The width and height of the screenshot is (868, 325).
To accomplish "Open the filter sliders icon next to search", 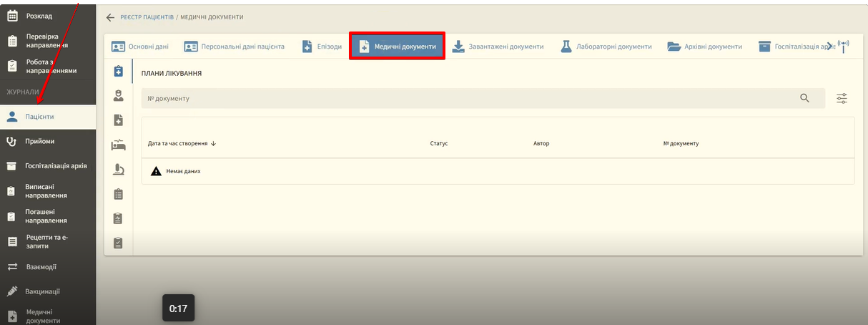I will point(842,98).
